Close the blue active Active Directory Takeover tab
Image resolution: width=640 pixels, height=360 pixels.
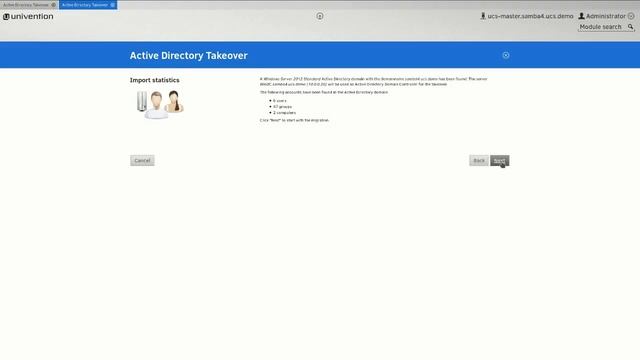113,5
